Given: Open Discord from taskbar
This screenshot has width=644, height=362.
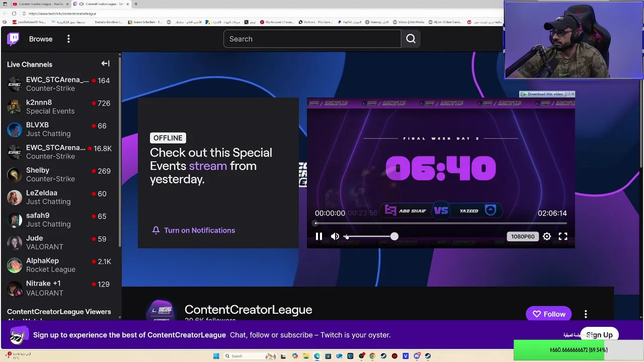Looking at the screenshot, I should pos(417,356).
